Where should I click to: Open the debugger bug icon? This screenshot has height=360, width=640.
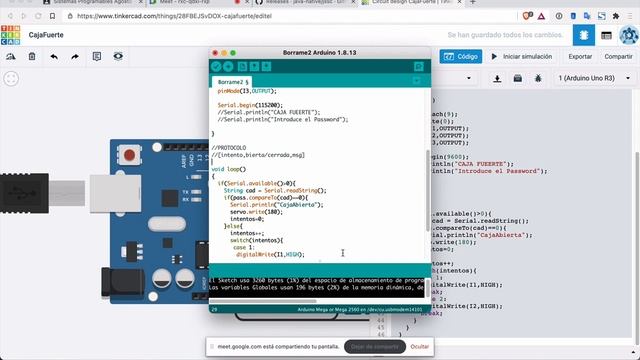pyautogui.click(x=538, y=78)
